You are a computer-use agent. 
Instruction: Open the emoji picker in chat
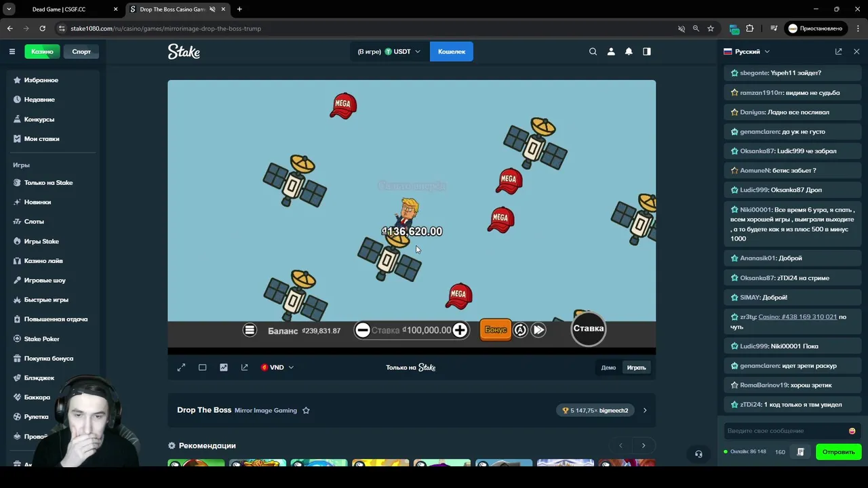coord(852,431)
